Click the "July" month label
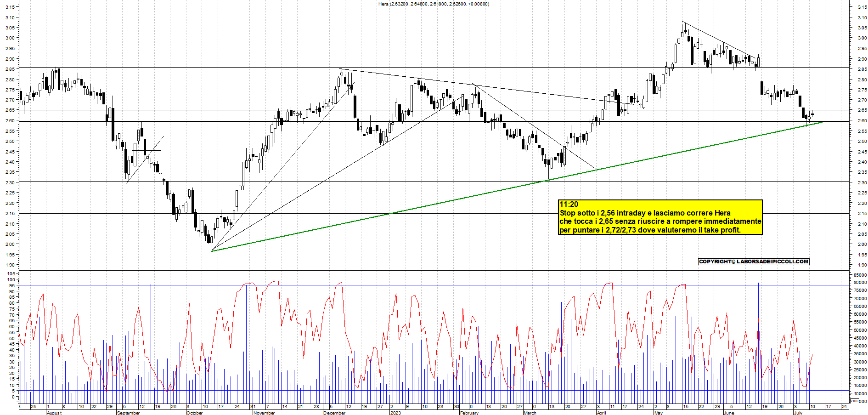868x415 pixels. pyautogui.click(x=798, y=413)
